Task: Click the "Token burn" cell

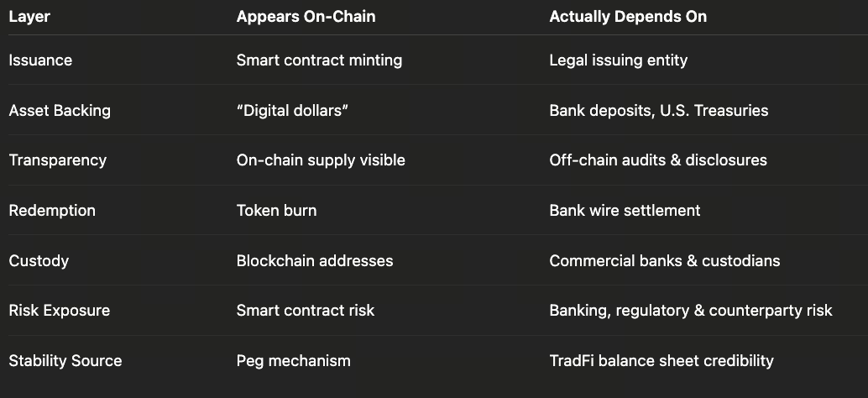Action: point(276,211)
